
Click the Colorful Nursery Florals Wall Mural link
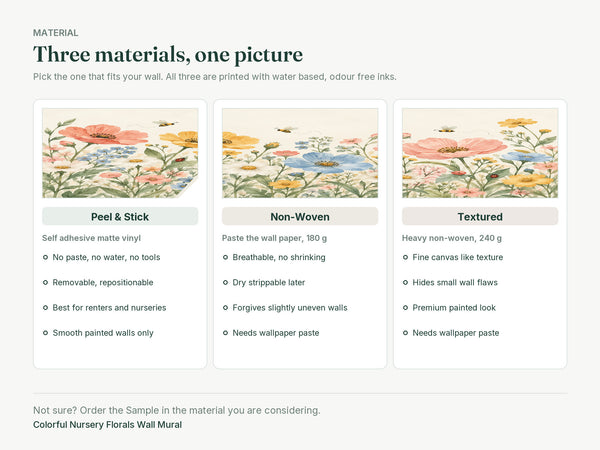pyautogui.click(x=108, y=425)
